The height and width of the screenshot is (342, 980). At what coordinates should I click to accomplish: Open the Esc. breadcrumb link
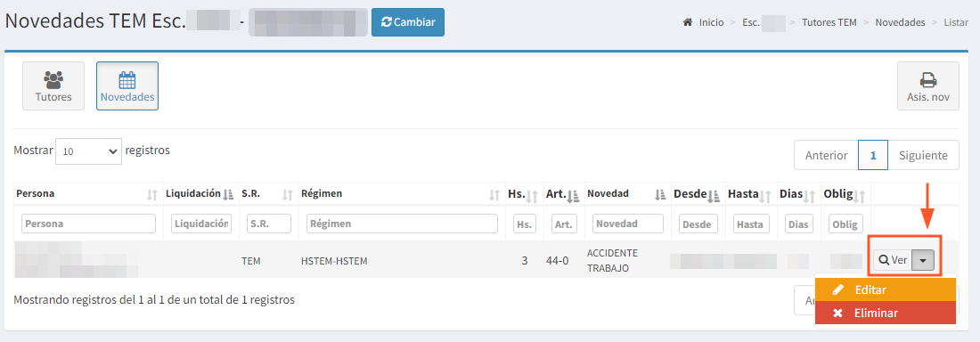[764, 22]
